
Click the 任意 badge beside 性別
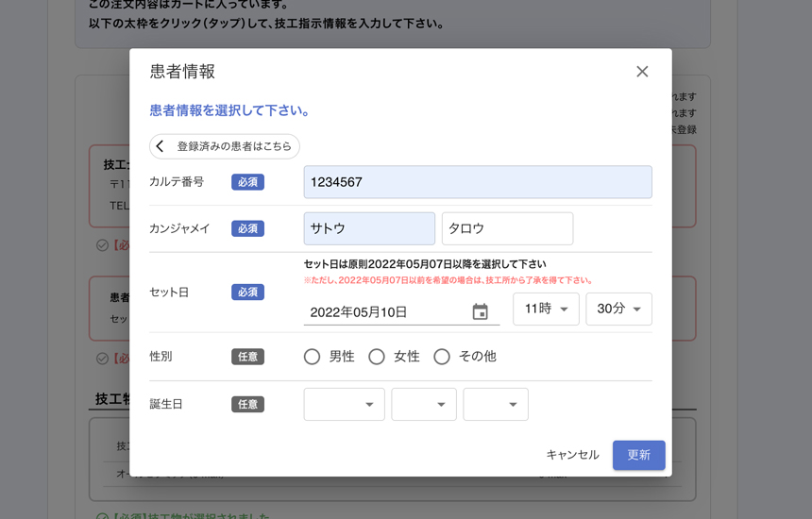point(247,357)
